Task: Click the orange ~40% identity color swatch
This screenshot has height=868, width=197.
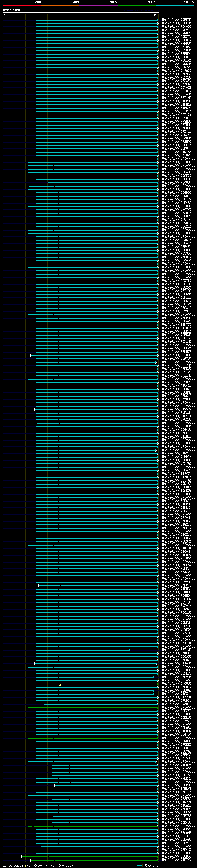Action: click(x=60, y=6)
